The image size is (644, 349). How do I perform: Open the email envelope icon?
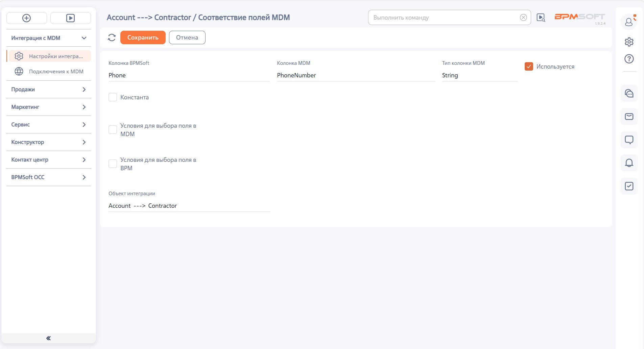point(629,117)
